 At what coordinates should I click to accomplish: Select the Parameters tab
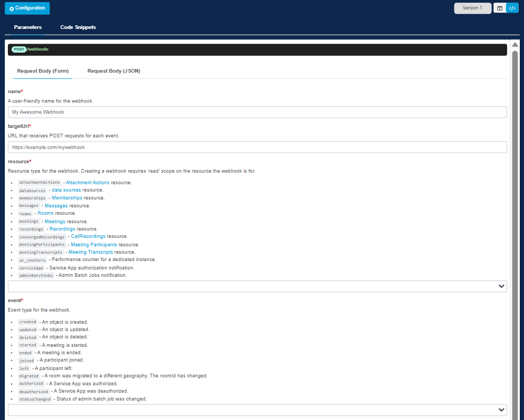point(28,27)
